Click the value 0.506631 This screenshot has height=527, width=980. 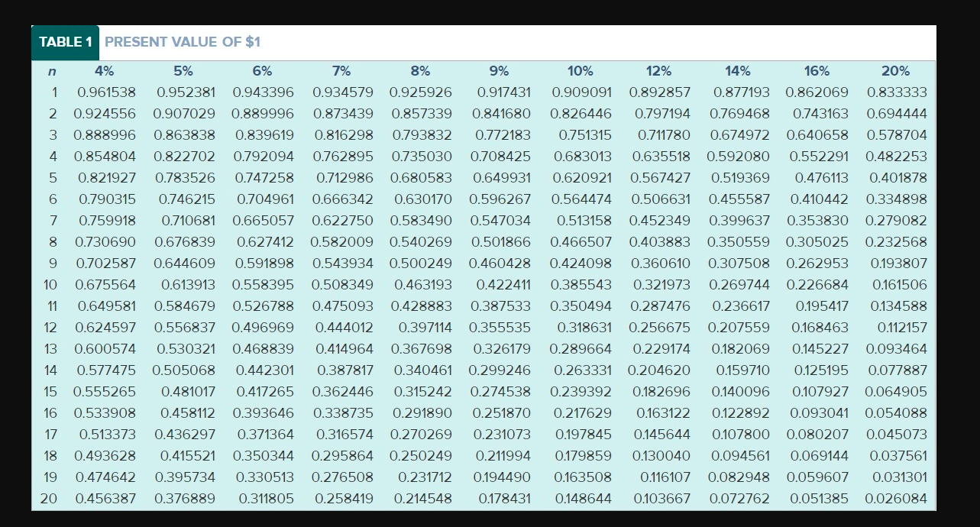(661, 199)
